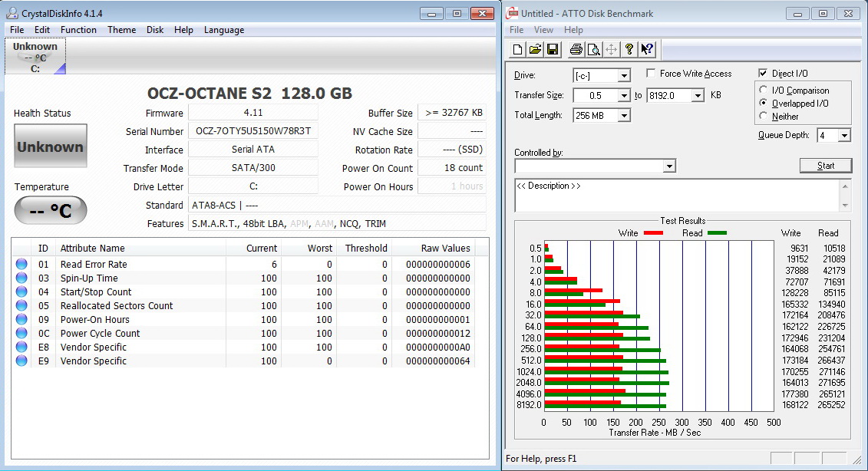868x471 pixels.
Task: Click the Print icon in ATTO toolbar
Action: click(x=576, y=50)
